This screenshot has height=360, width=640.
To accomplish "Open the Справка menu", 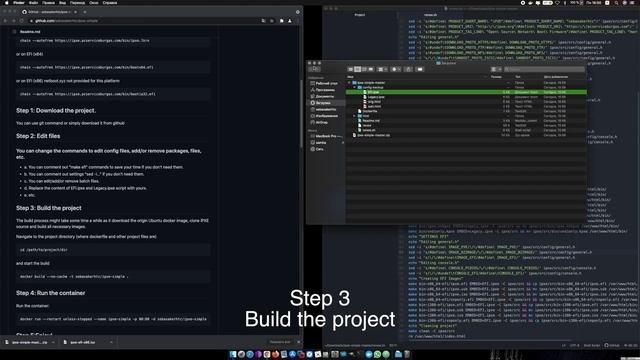I will [x=110, y=2].
